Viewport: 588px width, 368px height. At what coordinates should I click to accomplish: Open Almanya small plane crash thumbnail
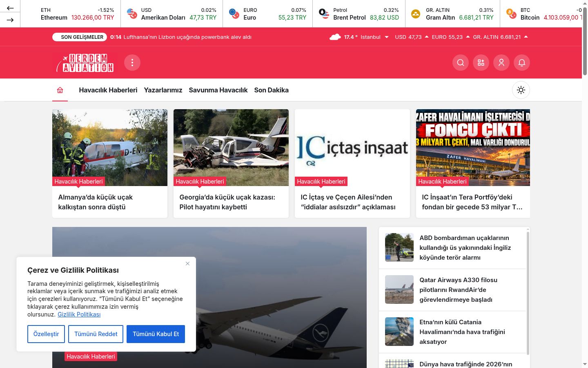pyautogui.click(x=110, y=148)
